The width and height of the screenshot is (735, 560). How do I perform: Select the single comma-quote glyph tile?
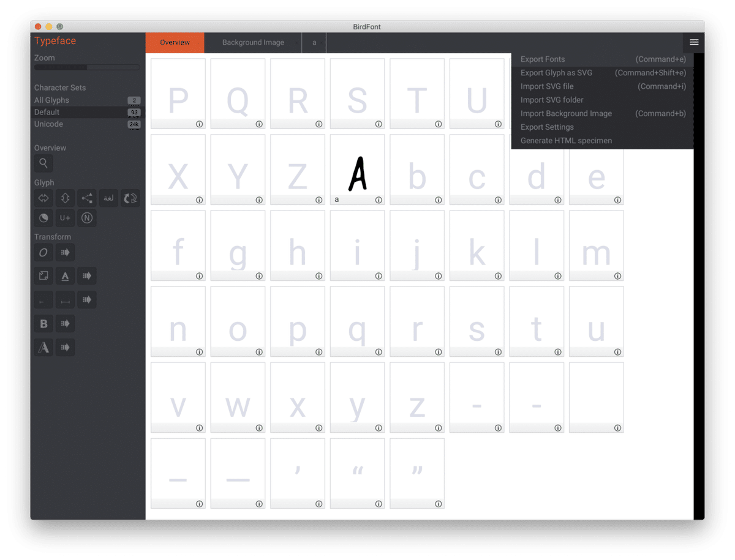click(x=298, y=474)
